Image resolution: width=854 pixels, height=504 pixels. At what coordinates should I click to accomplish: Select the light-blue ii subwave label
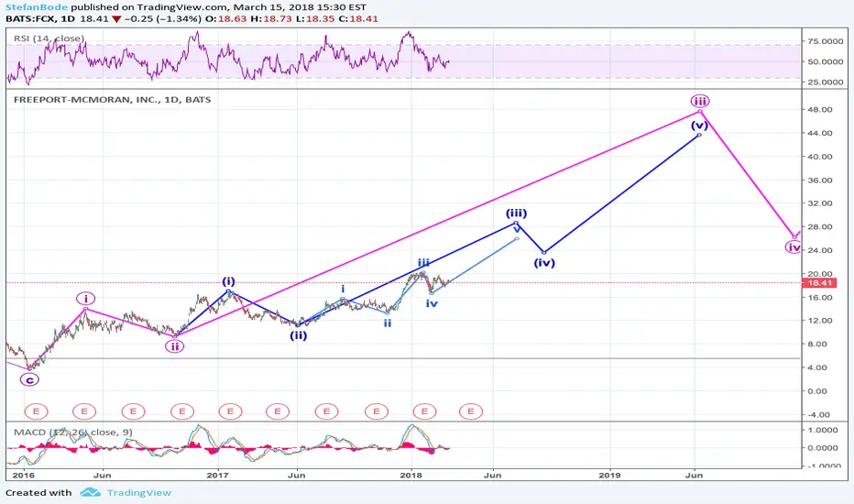388,323
